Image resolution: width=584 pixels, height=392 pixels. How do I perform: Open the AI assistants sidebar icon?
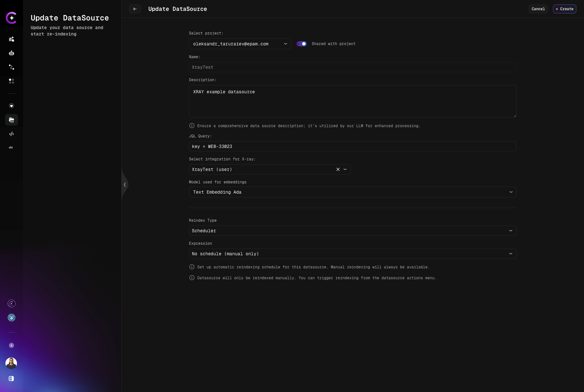click(x=12, y=39)
